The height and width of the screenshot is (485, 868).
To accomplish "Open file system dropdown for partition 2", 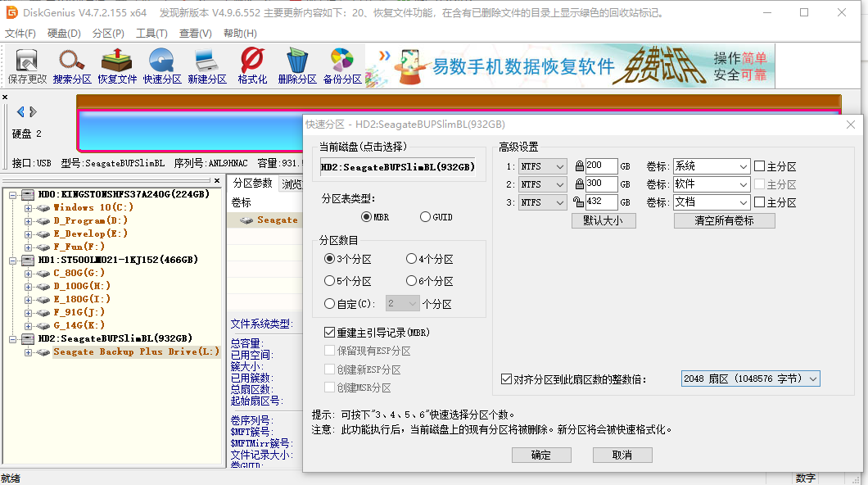I will (542, 184).
